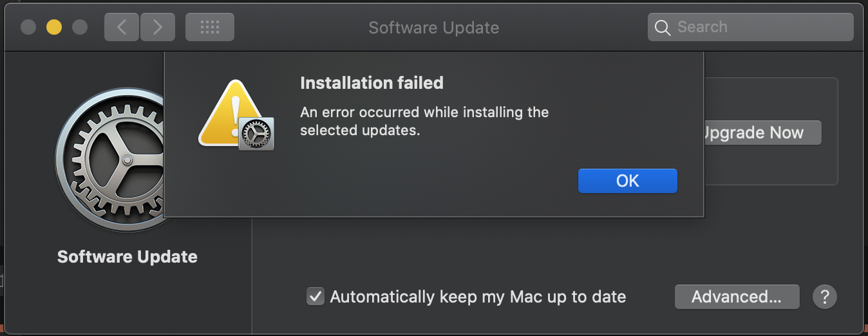Click the zoom window button
868x336 pixels.
click(80, 27)
